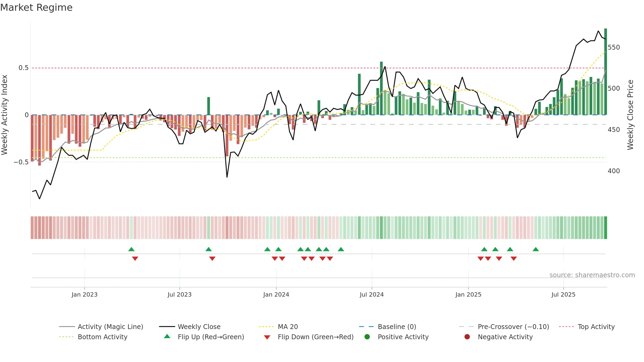Toggle the Top Activity legend entry
Viewport: 644px width, 362px height.
click(587, 327)
